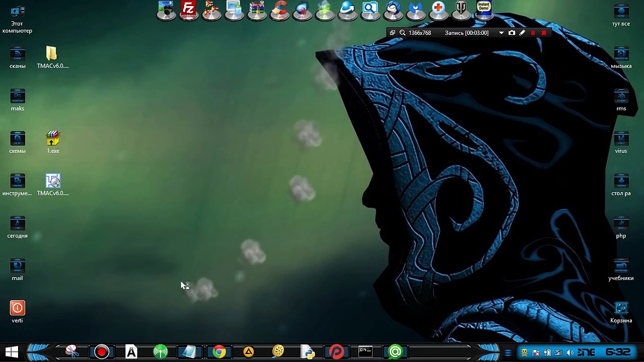Click the red record button in taskbar

click(102, 351)
